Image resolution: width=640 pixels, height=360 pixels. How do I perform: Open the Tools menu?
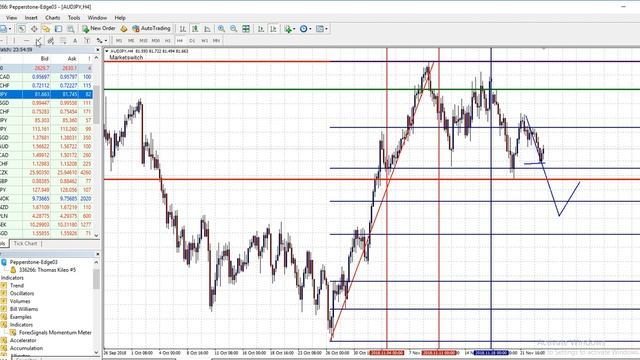coord(74,18)
